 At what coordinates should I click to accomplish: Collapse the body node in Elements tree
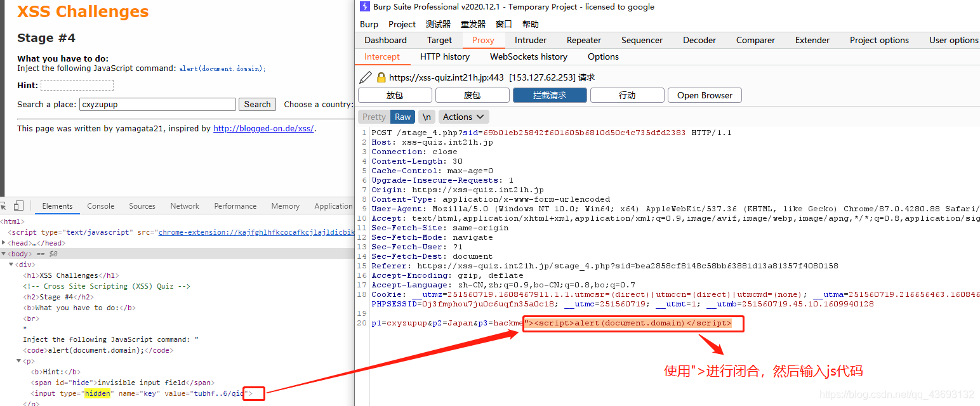(4, 254)
